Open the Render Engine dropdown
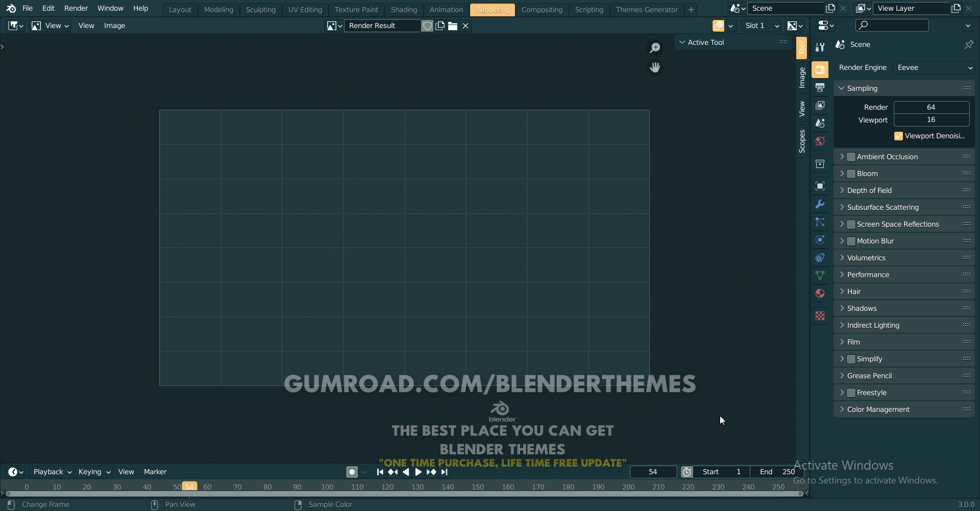The width and height of the screenshot is (980, 511). coord(934,67)
